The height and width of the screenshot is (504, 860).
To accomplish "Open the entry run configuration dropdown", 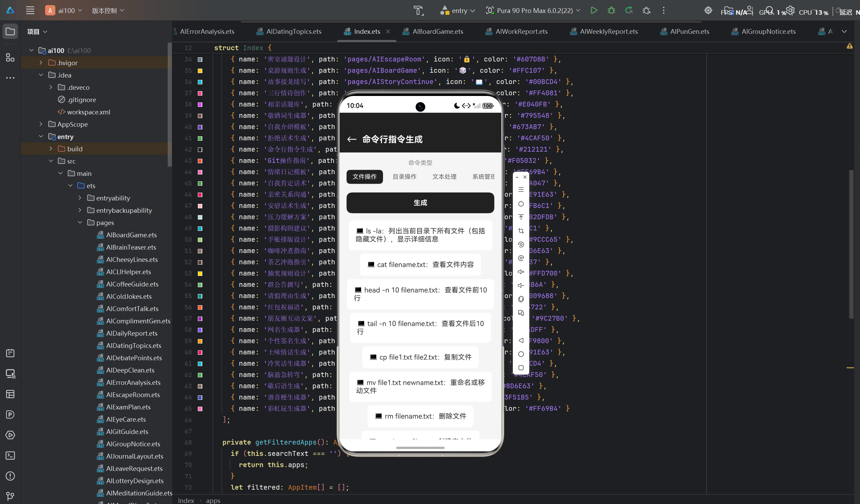I will click(x=458, y=11).
